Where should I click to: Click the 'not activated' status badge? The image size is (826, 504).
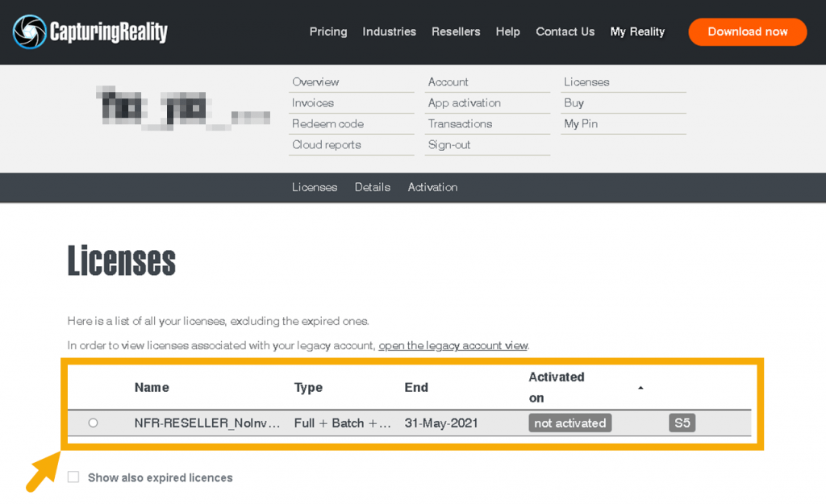pyautogui.click(x=569, y=423)
